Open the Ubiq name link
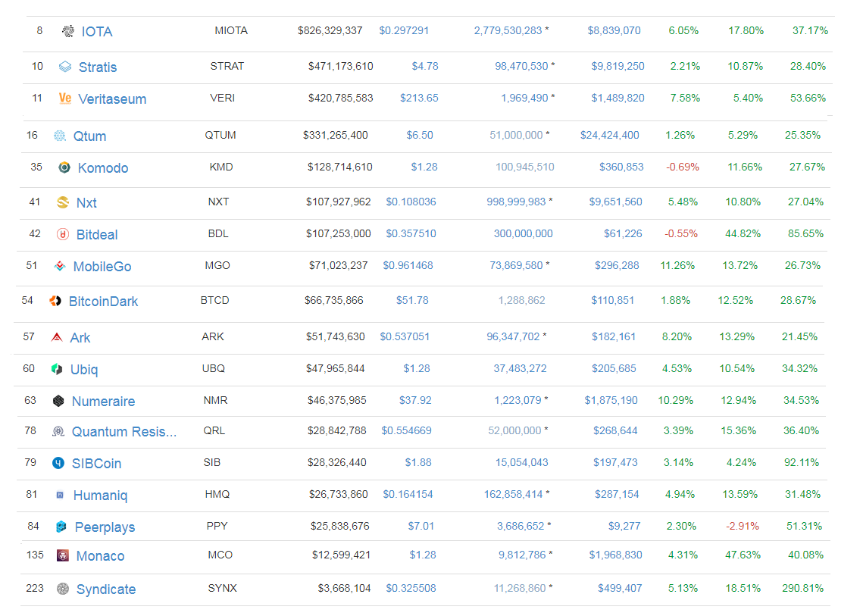 [x=84, y=370]
